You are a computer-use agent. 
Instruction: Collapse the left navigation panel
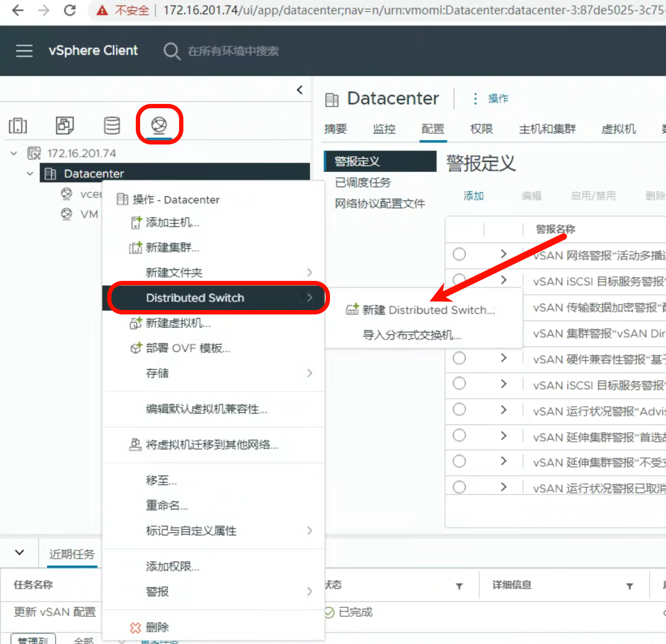click(300, 90)
